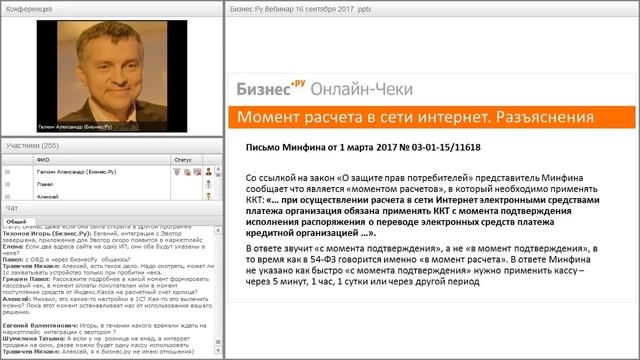Viewport: 640px width, 360px height.
Task: Click microphone status icon for Галкин Александр
Action: pyautogui.click(x=177, y=172)
